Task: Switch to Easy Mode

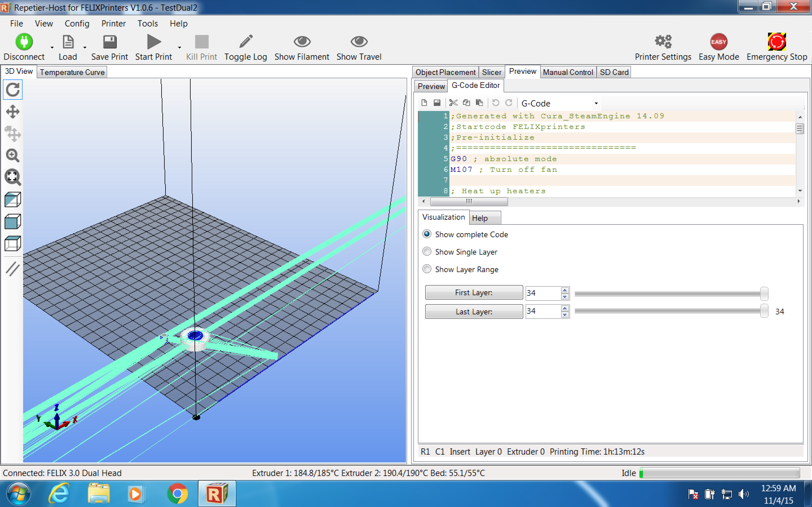Action: pos(718,42)
